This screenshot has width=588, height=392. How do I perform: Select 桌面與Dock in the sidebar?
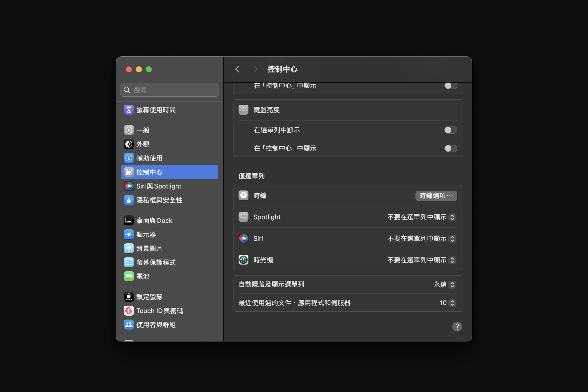click(x=154, y=220)
